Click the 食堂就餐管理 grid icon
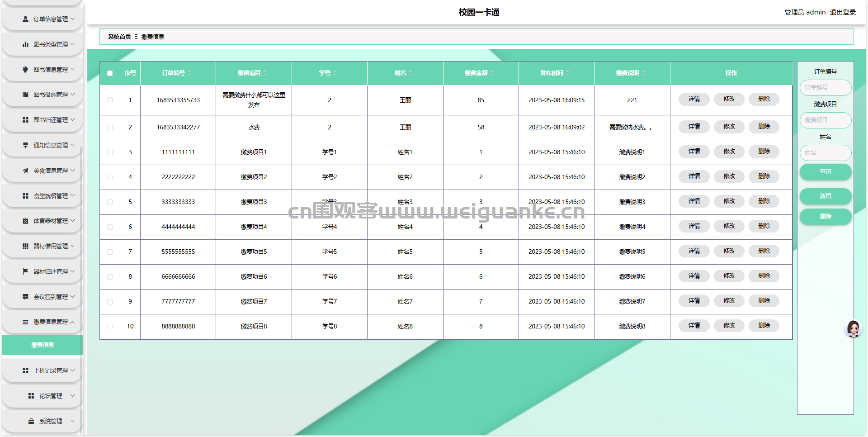 point(25,196)
